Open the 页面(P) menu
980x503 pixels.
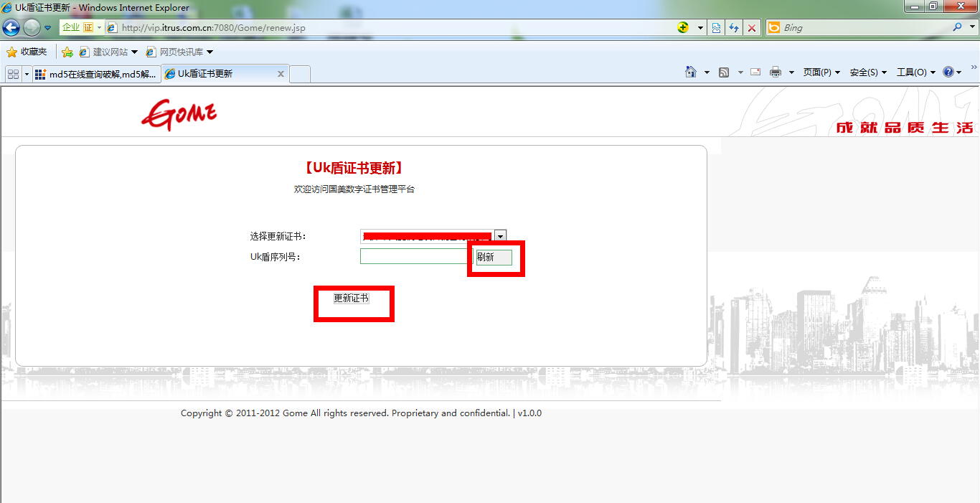[821, 72]
